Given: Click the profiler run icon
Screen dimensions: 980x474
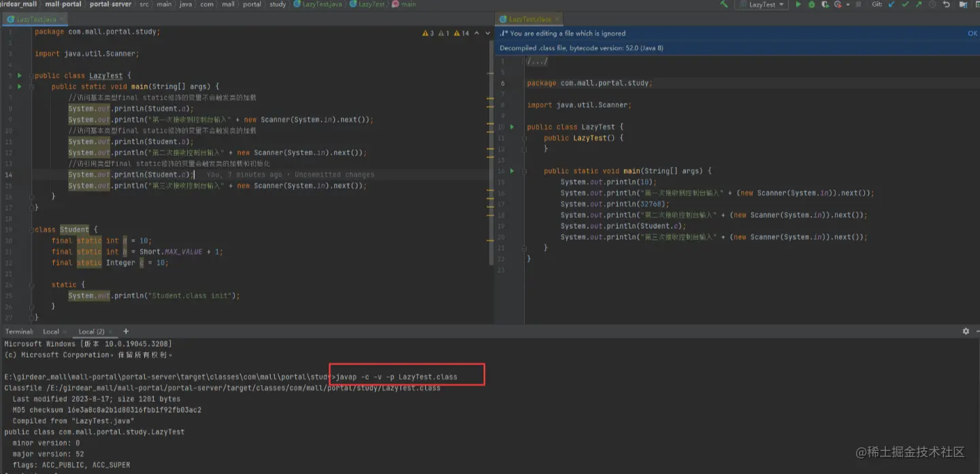Looking at the screenshot, I should [x=837, y=4].
